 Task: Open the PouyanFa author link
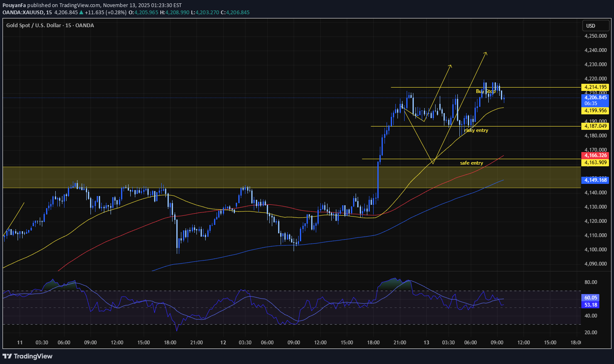[x=14, y=5]
